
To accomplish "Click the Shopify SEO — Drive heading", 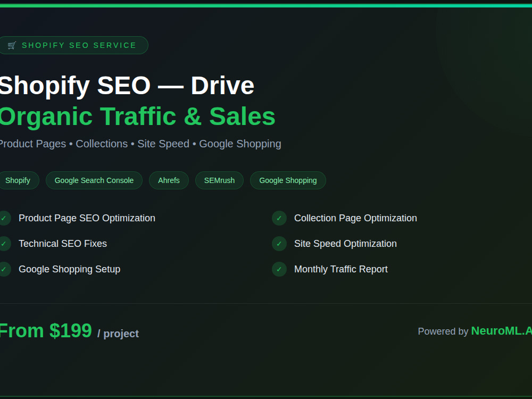I will [127, 86].
